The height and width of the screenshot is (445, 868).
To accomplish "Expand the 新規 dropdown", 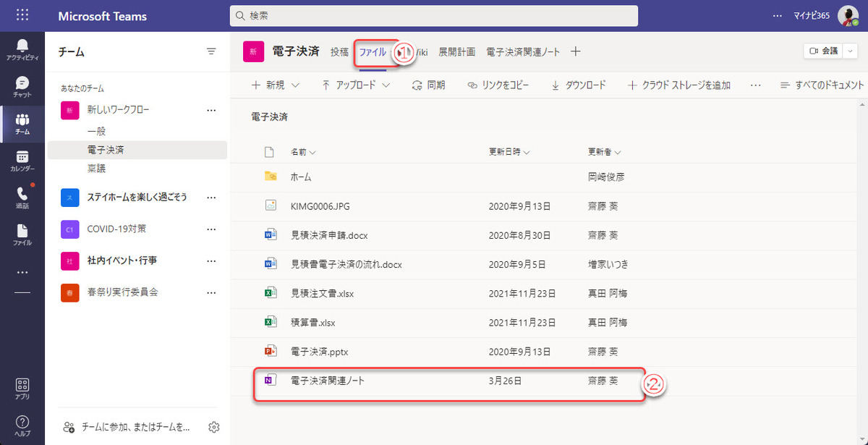I will tap(295, 85).
